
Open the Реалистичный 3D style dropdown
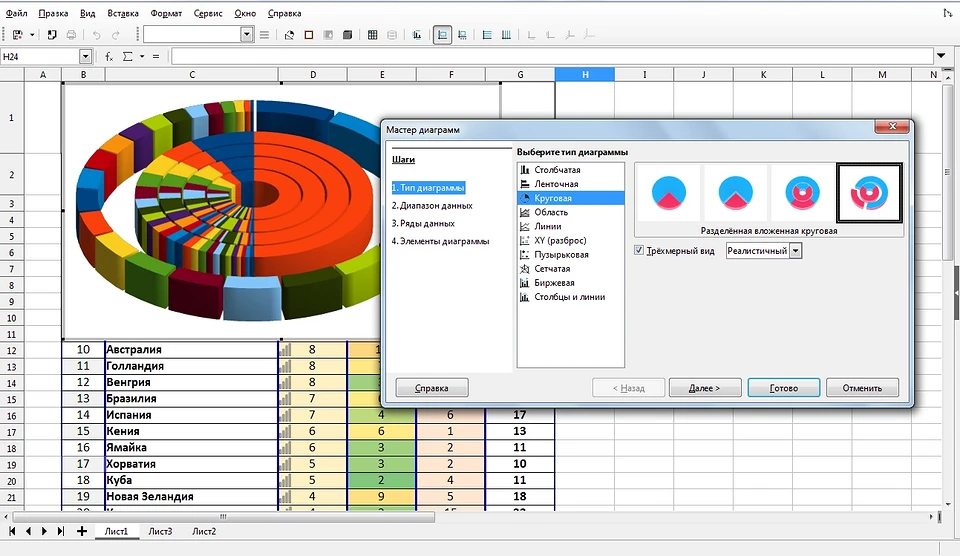pos(795,251)
